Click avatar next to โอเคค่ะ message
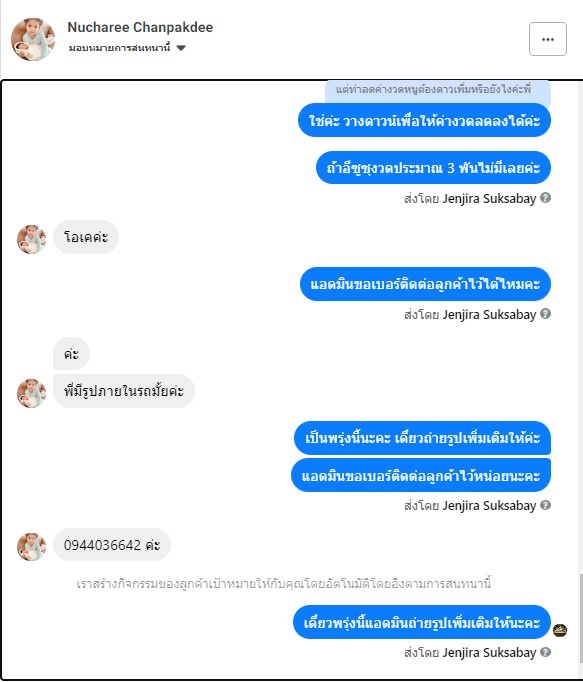583x682 pixels. coord(32,239)
